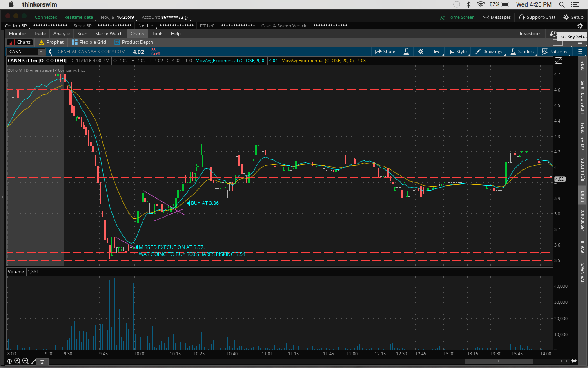This screenshot has height=368, width=588.
Task: Click the 4.02 current price bubble
Action: [559, 179]
